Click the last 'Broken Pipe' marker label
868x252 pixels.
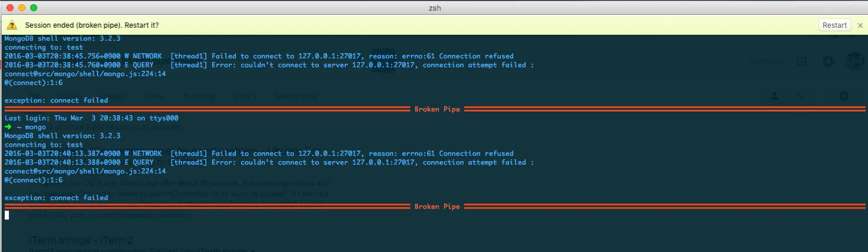tap(437, 207)
